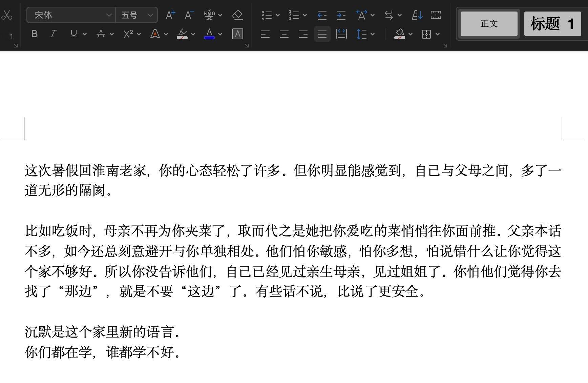This screenshot has width=588, height=383.
Task: Click paragraph starting 比如吃饭时
Action: coord(293,261)
